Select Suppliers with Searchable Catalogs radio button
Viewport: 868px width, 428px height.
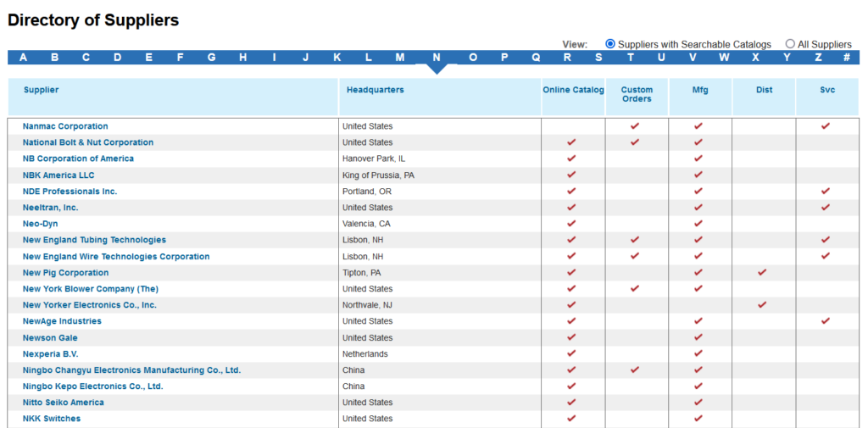[610, 44]
